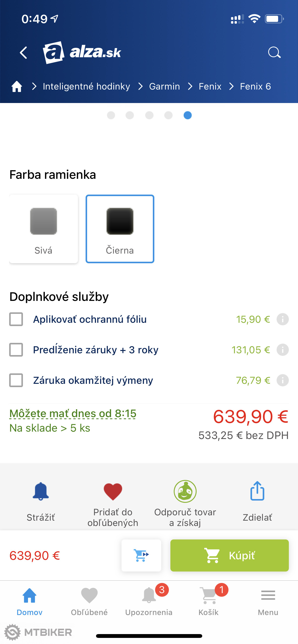Open the Upozornenia tab
This screenshot has width=298, height=644.
tap(149, 601)
